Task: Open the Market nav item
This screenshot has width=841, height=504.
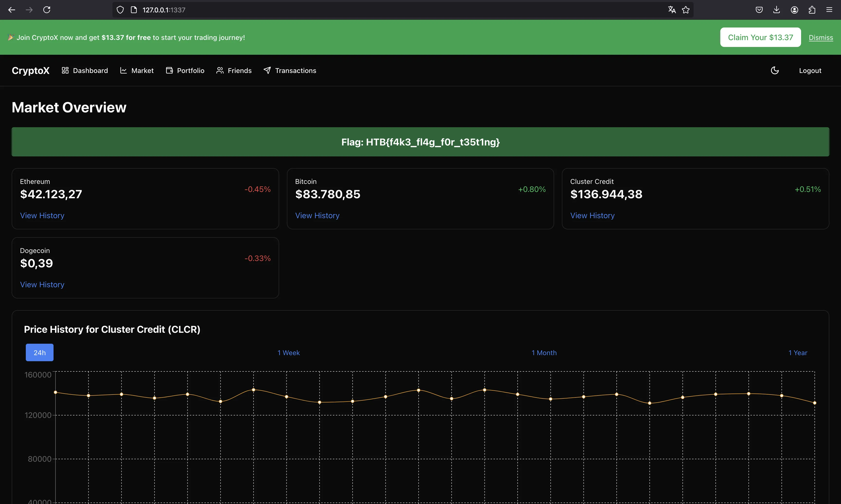Action: (137, 70)
